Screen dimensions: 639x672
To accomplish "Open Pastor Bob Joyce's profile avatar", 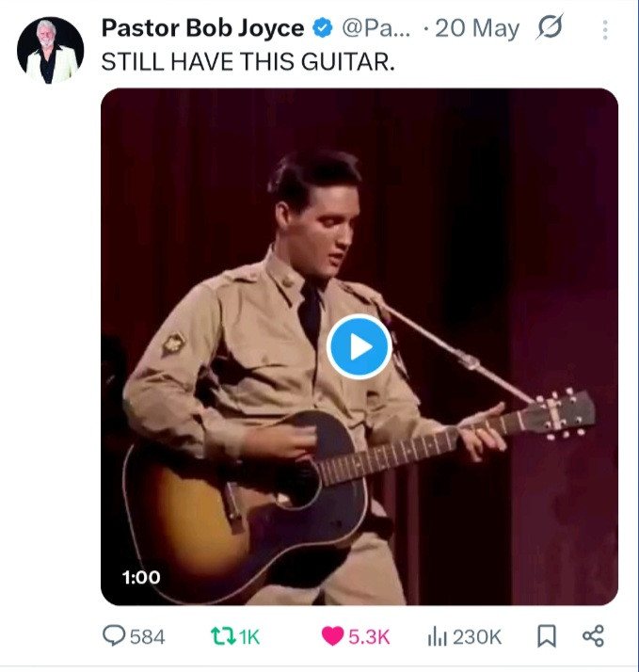I will point(50,50).
